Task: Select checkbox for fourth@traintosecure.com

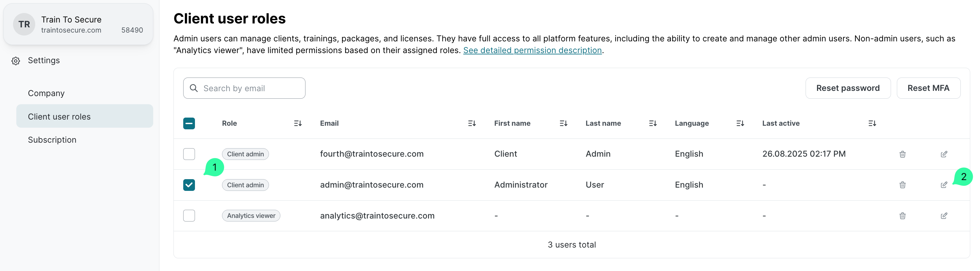Action: pos(189,154)
